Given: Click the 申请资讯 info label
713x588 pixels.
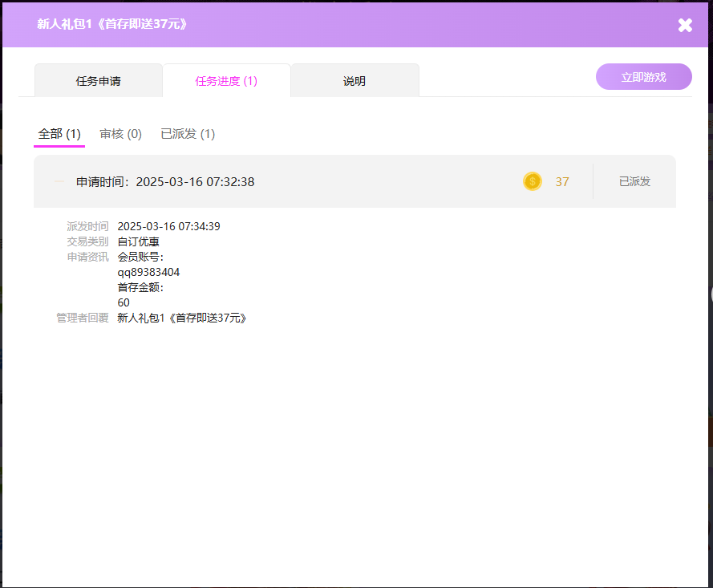Looking at the screenshot, I should pyautogui.click(x=88, y=257).
